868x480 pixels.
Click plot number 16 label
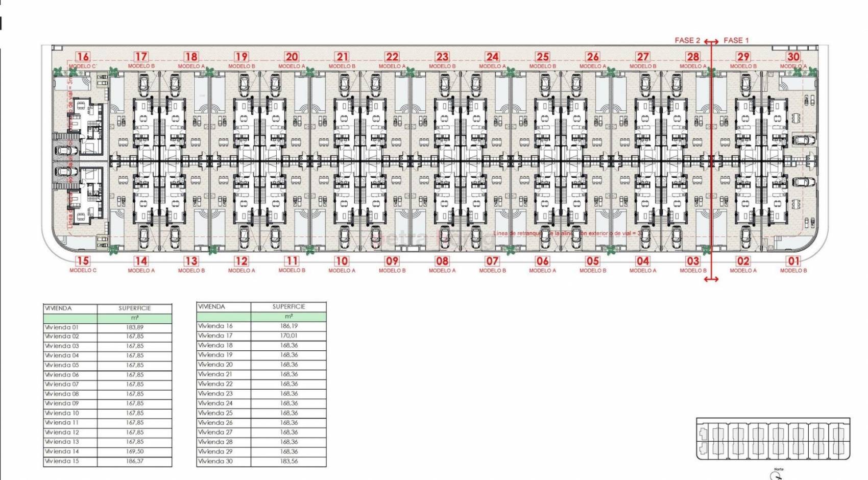click(83, 57)
